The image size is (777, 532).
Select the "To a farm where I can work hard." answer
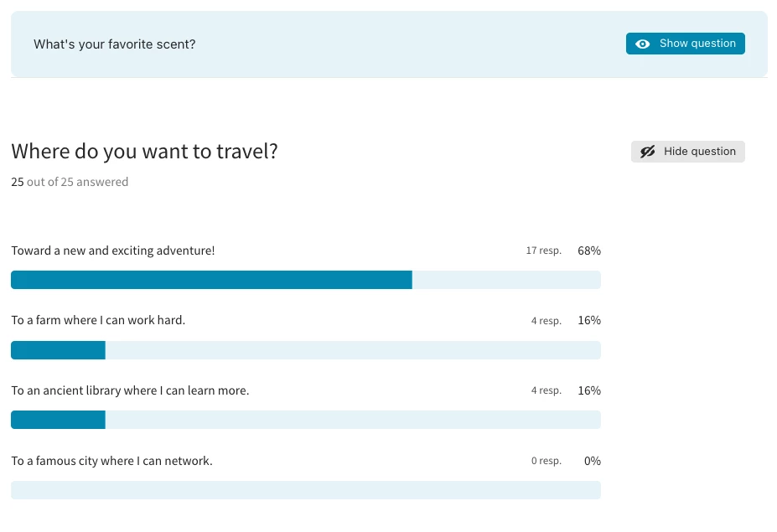pos(98,320)
